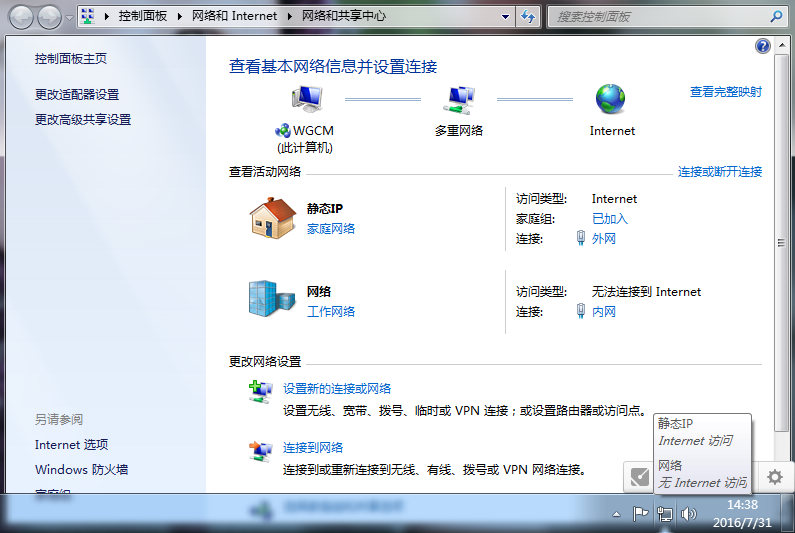This screenshot has width=795, height=533.
Task: Click the Show desktop button
Action: point(788,513)
